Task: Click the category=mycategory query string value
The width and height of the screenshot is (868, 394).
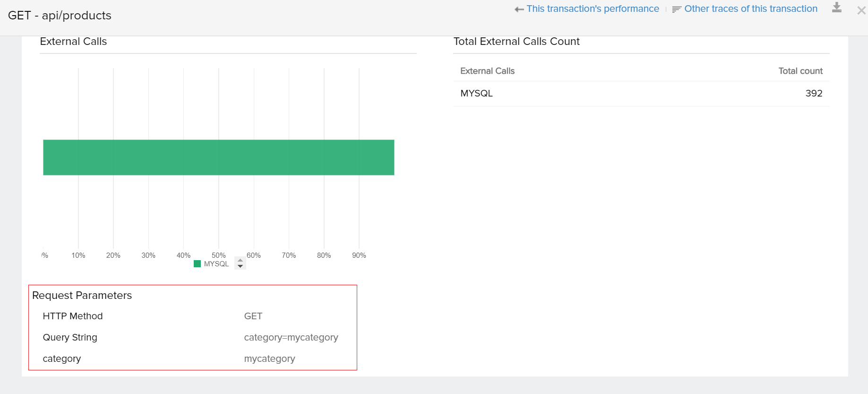Action: 291,337
